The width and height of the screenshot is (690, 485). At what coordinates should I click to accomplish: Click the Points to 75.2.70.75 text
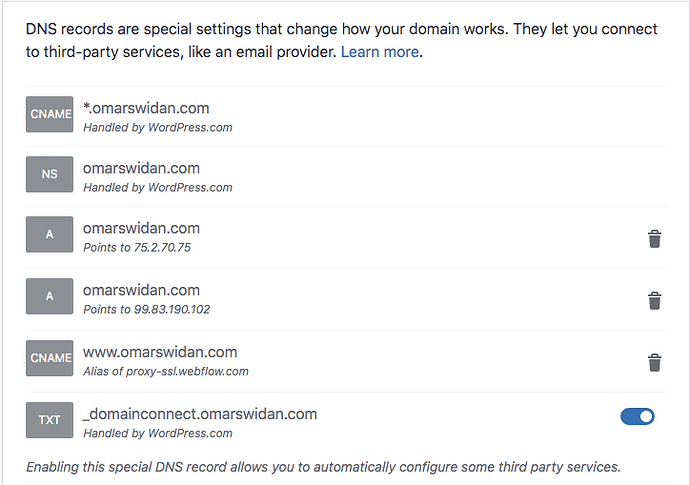click(137, 248)
